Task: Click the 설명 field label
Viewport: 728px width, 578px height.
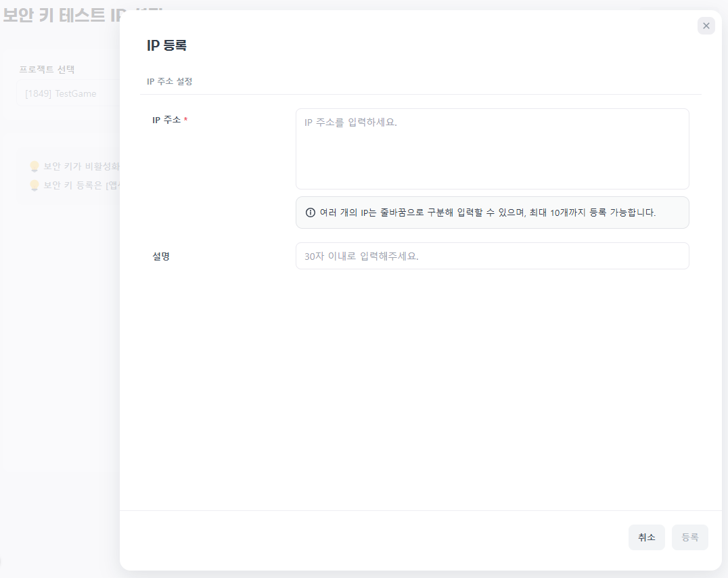Action: tap(161, 256)
